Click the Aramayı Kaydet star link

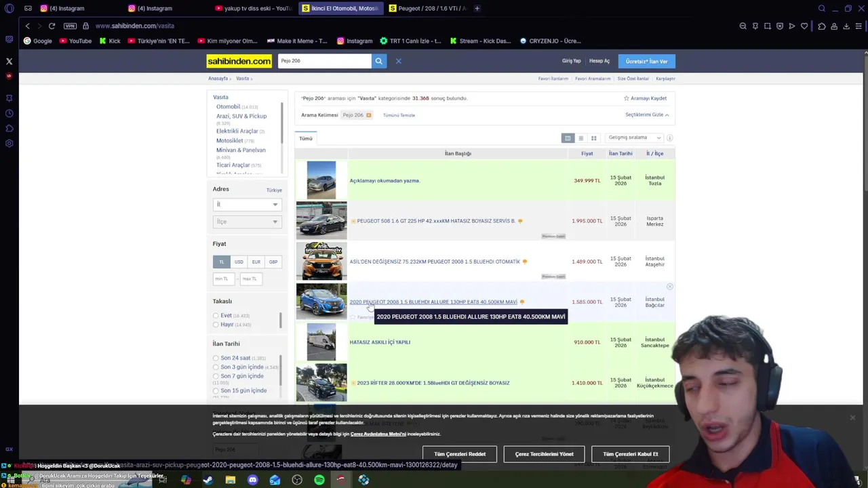(x=645, y=98)
